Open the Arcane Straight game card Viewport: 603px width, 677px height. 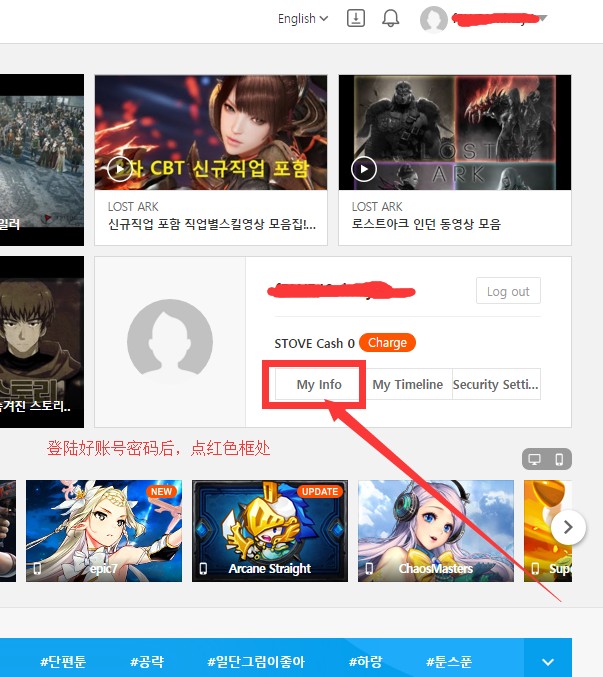click(270, 531)
